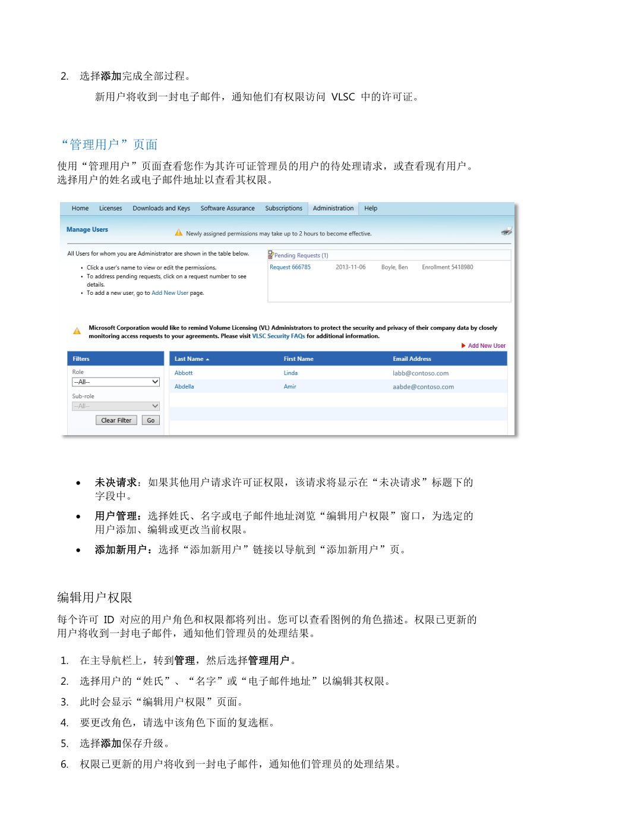Select user last name Abbott
The width and height of the screenshot is (644, 834).
click(x=184, y=373)
